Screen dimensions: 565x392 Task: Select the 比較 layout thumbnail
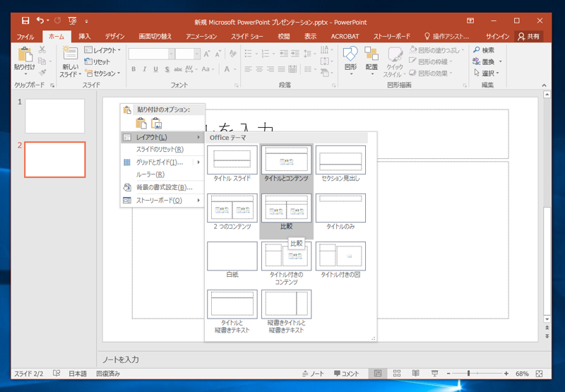[x=286, y=208]
